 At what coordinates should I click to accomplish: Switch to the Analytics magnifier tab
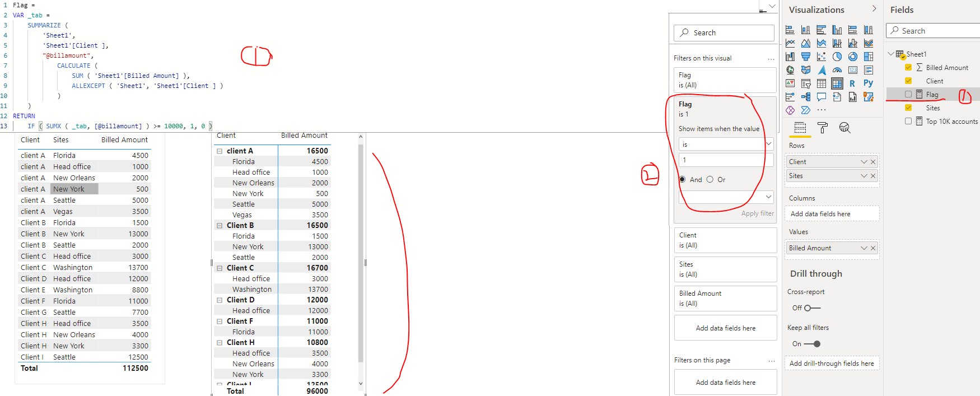pyautogui.click(x=844, y=128)
